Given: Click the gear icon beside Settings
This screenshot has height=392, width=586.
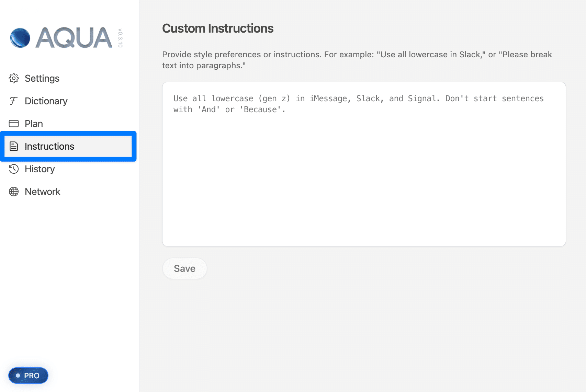Looking at the screenshot, I should pos(14,78).
